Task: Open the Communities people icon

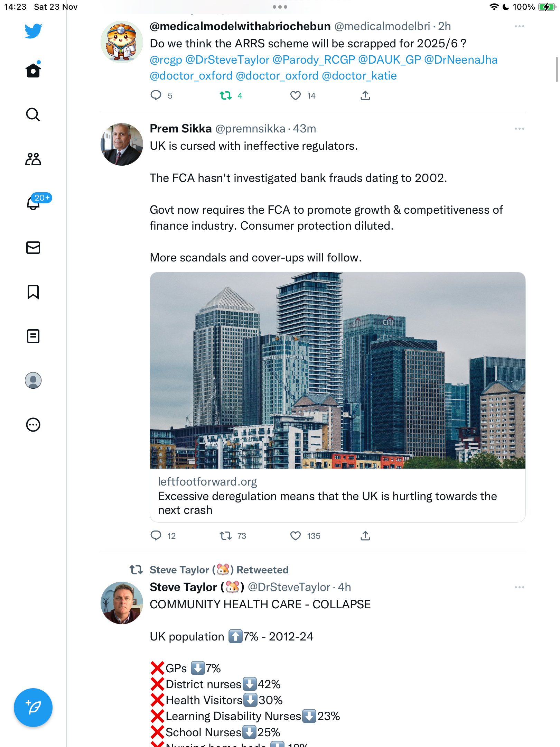Action: pos(33,159)
